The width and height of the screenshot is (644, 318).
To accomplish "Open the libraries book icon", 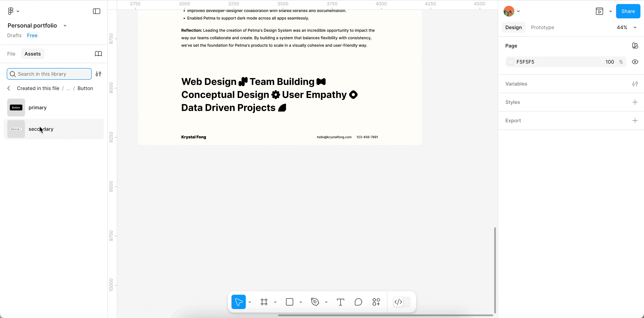I will click(98, 54).
